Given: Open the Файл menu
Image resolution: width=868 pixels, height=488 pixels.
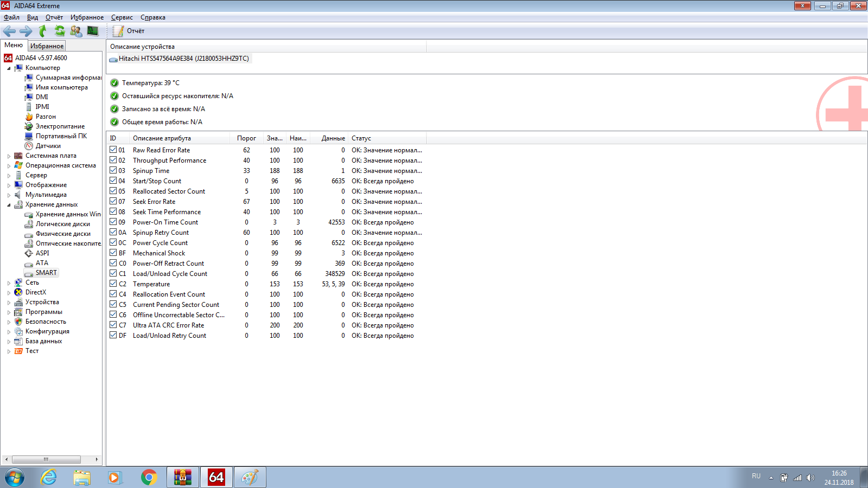Looking at the screenshot, I should (x=11, y=17).
